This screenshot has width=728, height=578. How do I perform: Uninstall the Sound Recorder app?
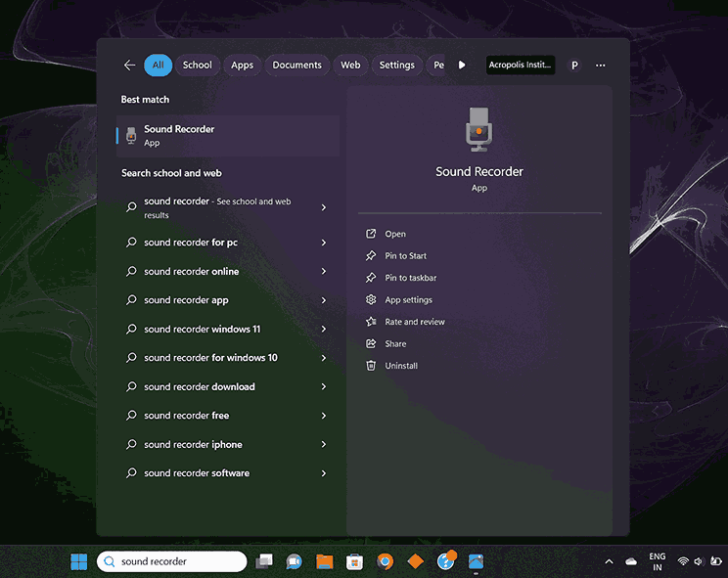pyautogui.click(x=401, y=366)
